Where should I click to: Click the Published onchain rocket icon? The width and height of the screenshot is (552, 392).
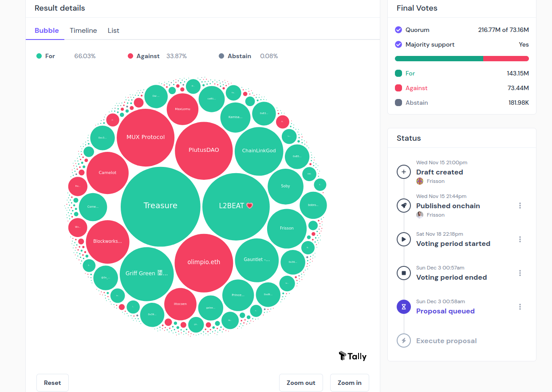coord(404,206)
